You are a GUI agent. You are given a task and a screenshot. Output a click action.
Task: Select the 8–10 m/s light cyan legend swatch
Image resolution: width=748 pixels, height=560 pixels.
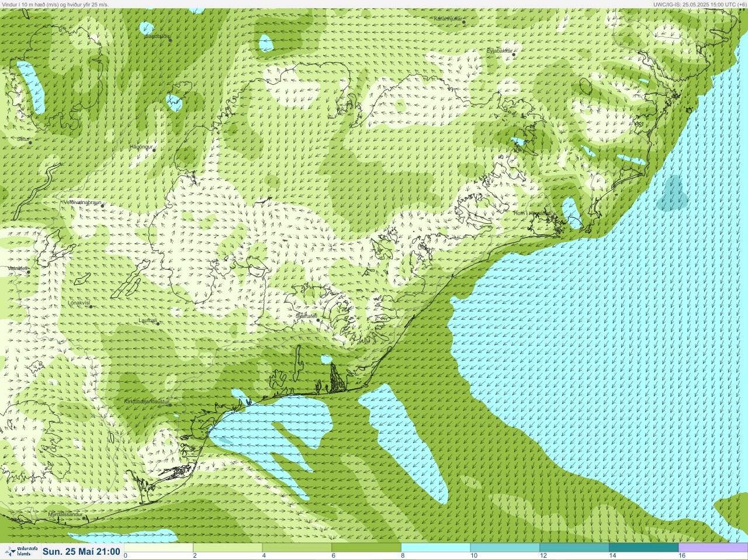coord(435,548)
